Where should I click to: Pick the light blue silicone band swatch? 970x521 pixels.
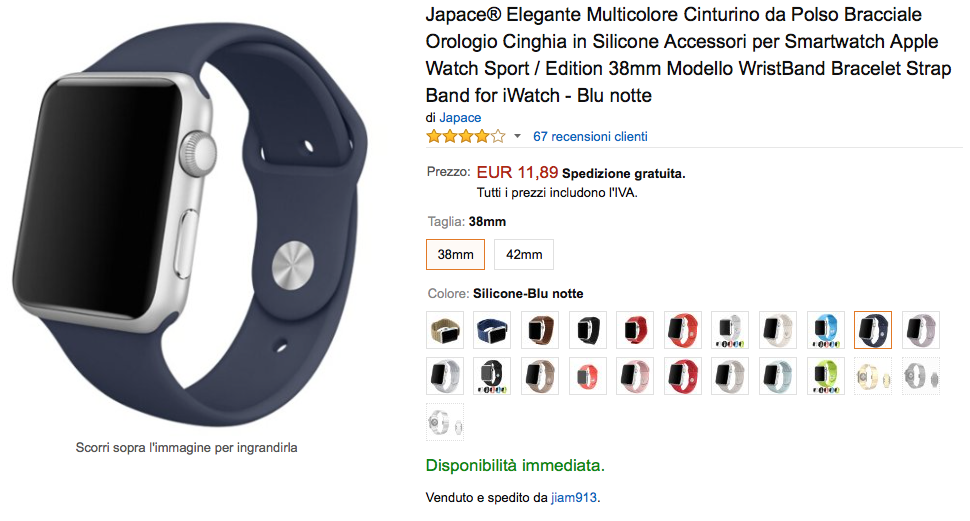(826, 330)
